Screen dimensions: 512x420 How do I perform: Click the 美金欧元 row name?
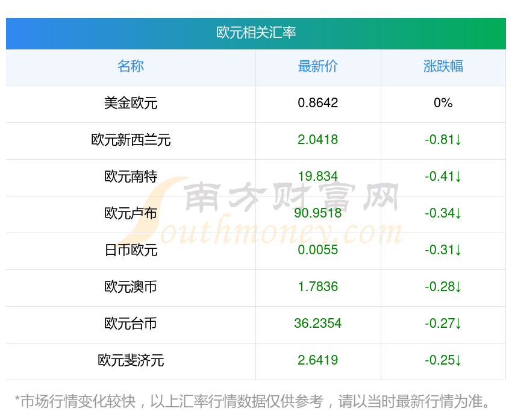(x=131, y=103)
